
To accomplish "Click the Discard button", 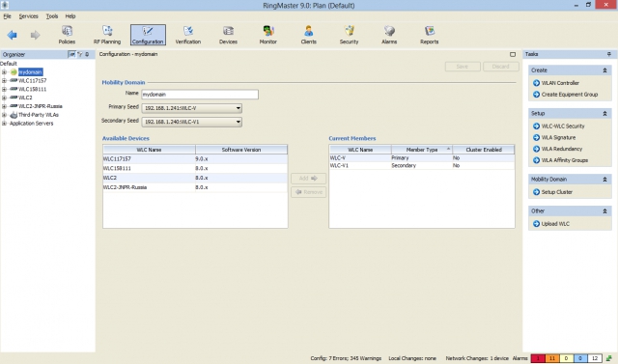I will pos(500,67).
